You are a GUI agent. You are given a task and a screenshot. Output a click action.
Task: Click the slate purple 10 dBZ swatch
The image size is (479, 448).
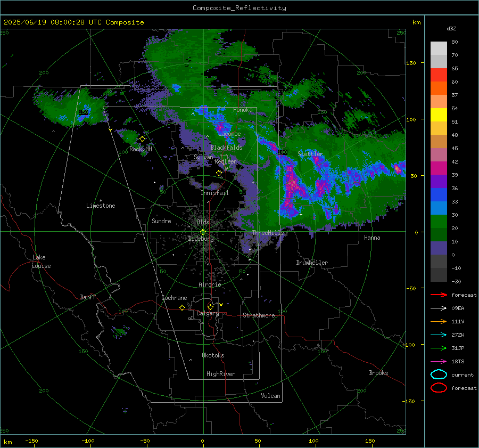click(x=439, y=248)
